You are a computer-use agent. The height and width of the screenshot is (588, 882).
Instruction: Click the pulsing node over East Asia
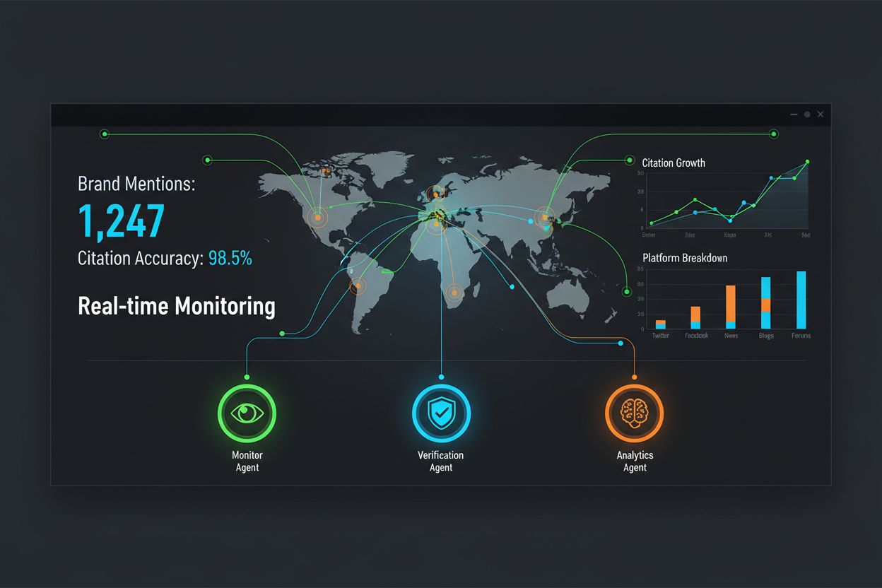click(545, 218)
